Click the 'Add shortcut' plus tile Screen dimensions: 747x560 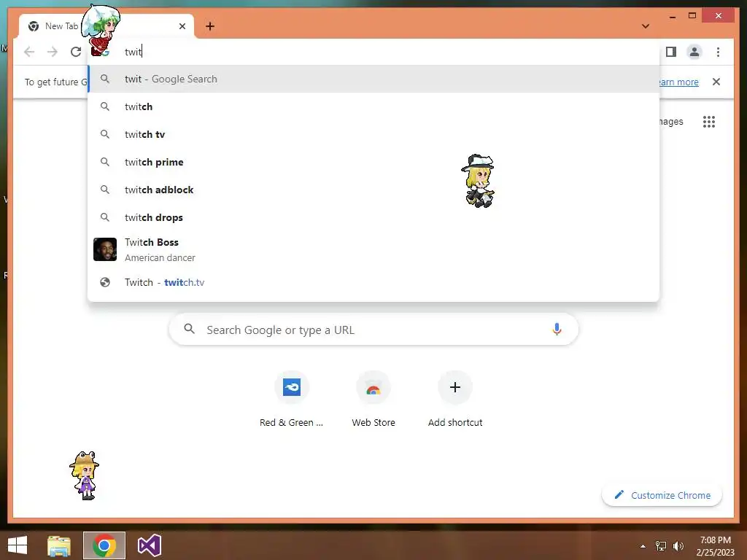click(x=455, y=400)
